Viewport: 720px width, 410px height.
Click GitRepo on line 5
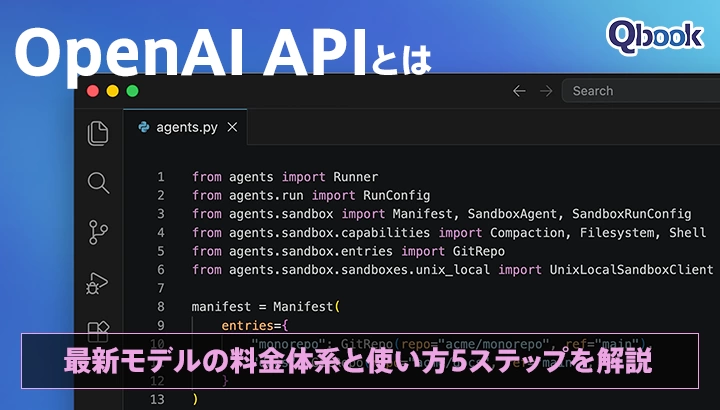(x=479, y=251)
